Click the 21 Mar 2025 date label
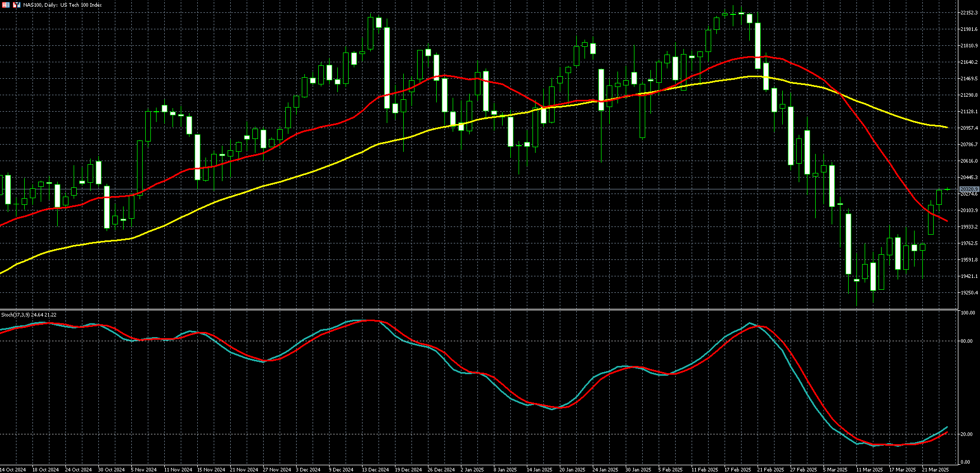The width and height of the screenshot is (980, 473). point(935,470)
